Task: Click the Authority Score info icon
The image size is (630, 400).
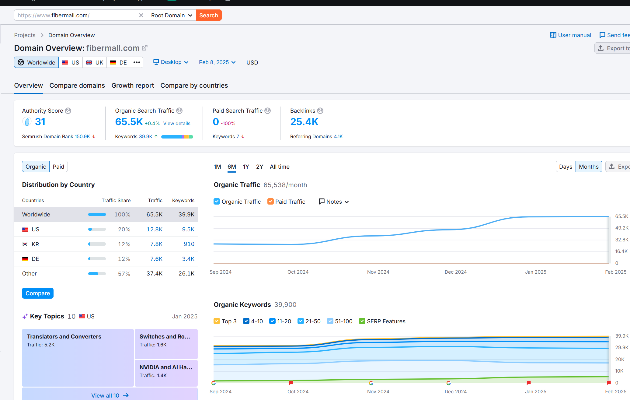Action: (x=68, y=111)
